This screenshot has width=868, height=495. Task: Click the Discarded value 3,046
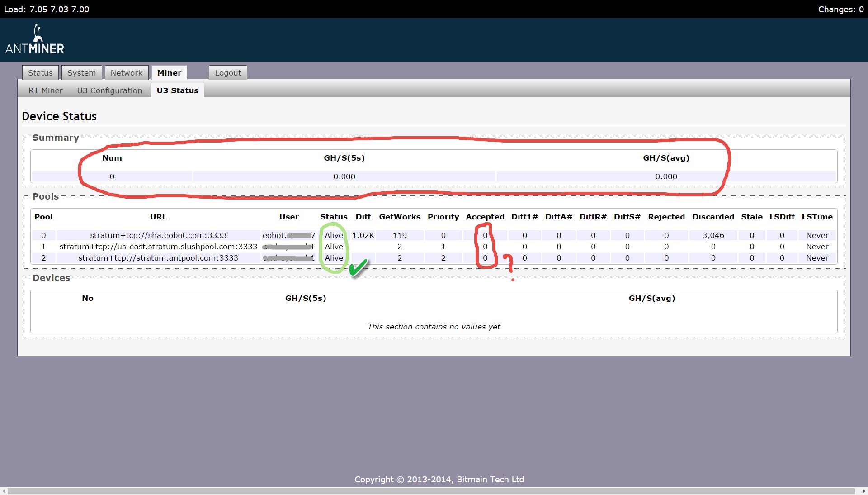(713, 235)
